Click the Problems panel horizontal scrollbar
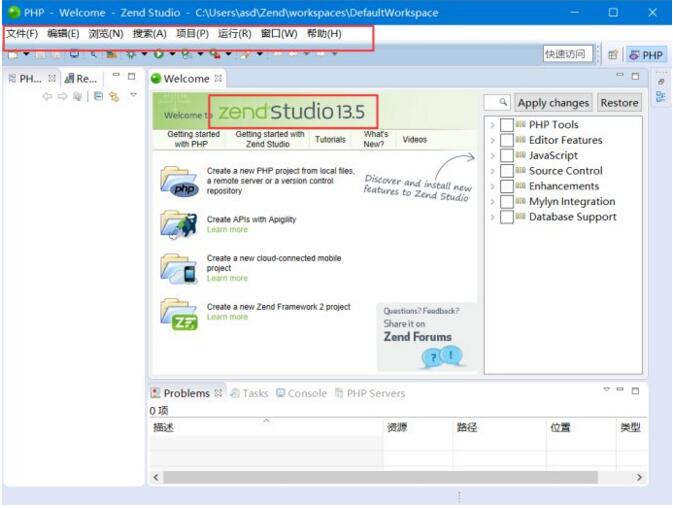The height and width of the screenshot is (508, 673). pos(380,477)
